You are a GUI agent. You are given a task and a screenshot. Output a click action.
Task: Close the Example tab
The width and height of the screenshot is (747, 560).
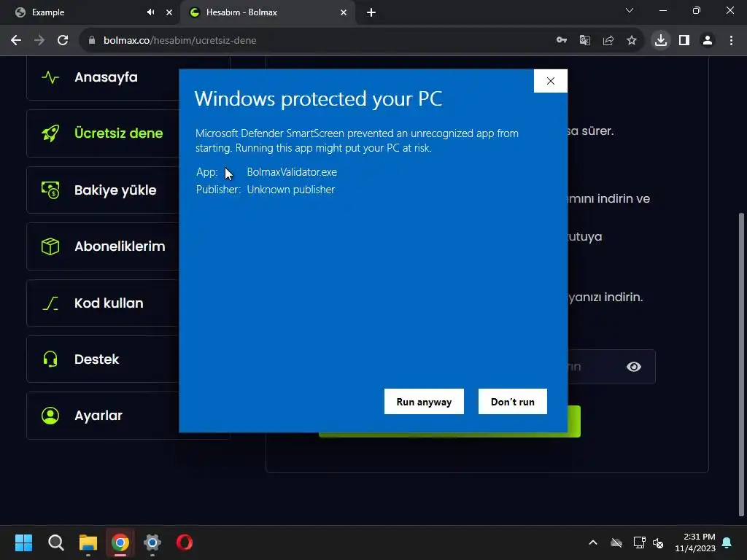169,12
